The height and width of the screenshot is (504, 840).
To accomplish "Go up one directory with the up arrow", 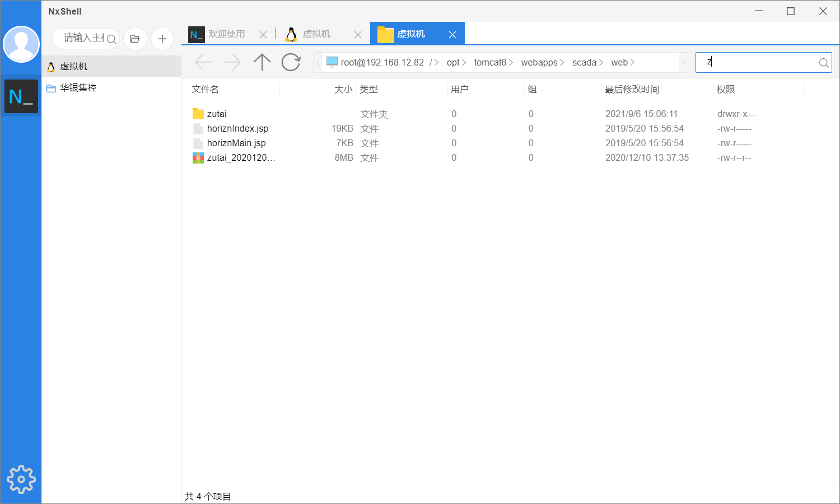I will 262,62.
